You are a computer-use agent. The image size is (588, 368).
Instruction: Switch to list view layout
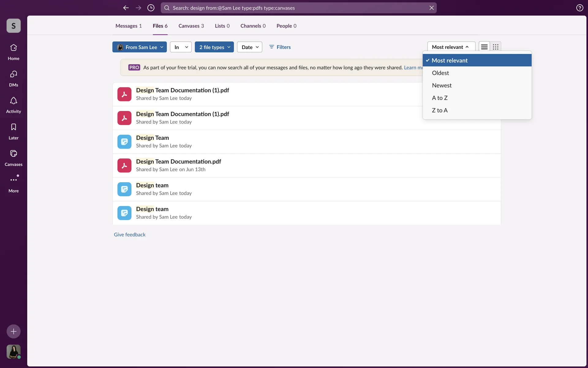click(x=484, y=47)
